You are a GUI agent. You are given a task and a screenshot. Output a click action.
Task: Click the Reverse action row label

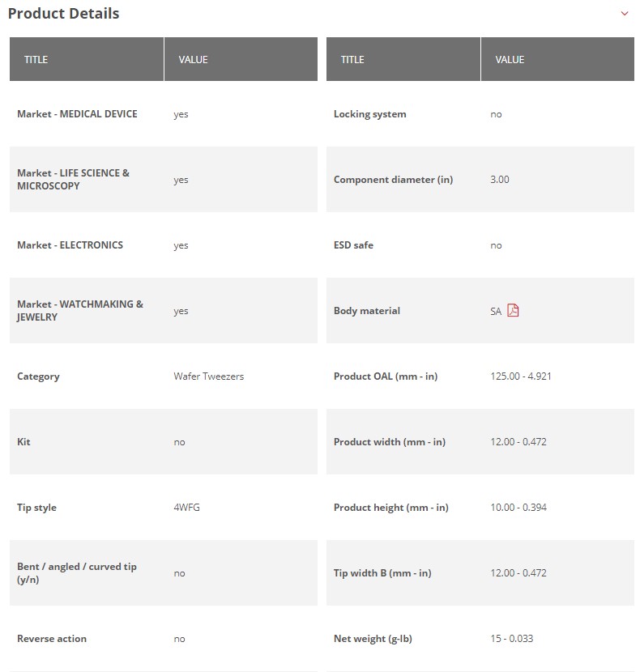coord(52,639)
